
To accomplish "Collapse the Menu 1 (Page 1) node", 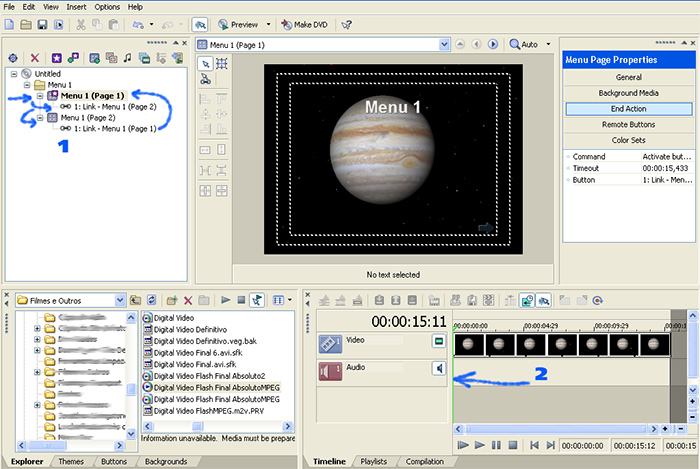I will click(40, 95).
